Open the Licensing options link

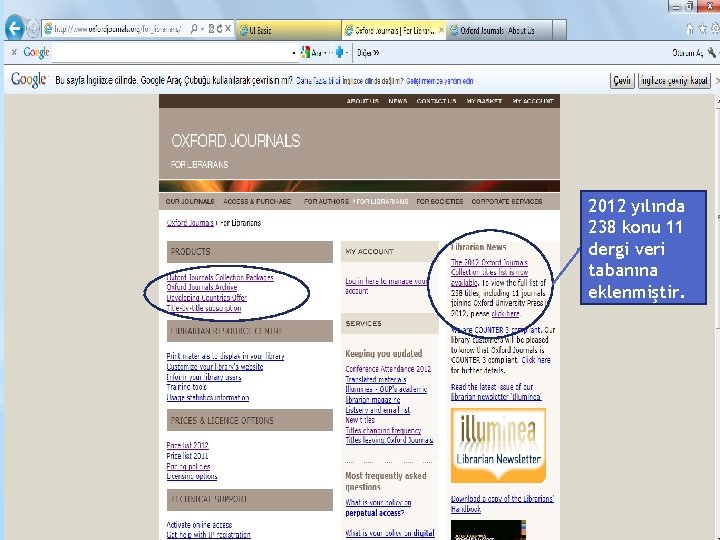[192, 476]
